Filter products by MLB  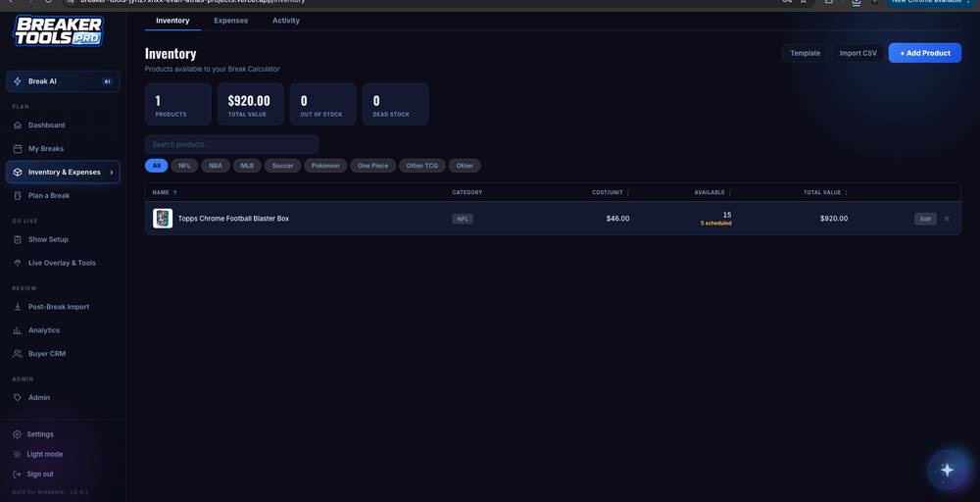247,166
